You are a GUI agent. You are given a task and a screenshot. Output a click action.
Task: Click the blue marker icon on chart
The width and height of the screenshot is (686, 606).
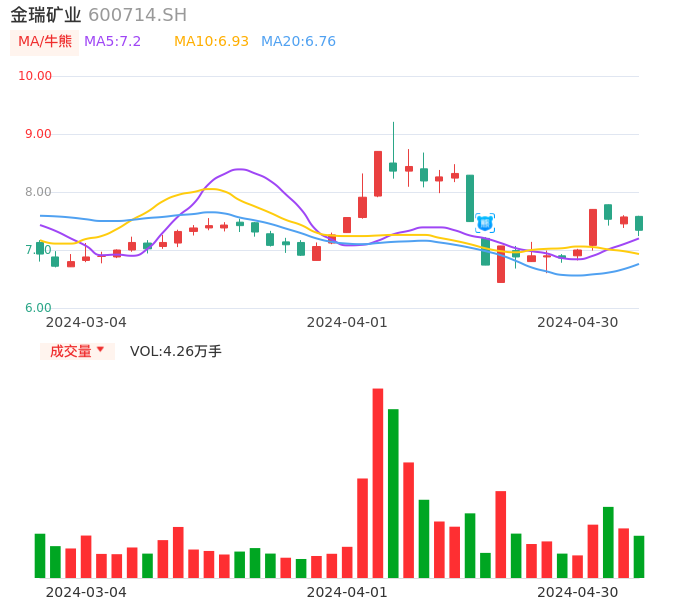(x=484, y=223)
